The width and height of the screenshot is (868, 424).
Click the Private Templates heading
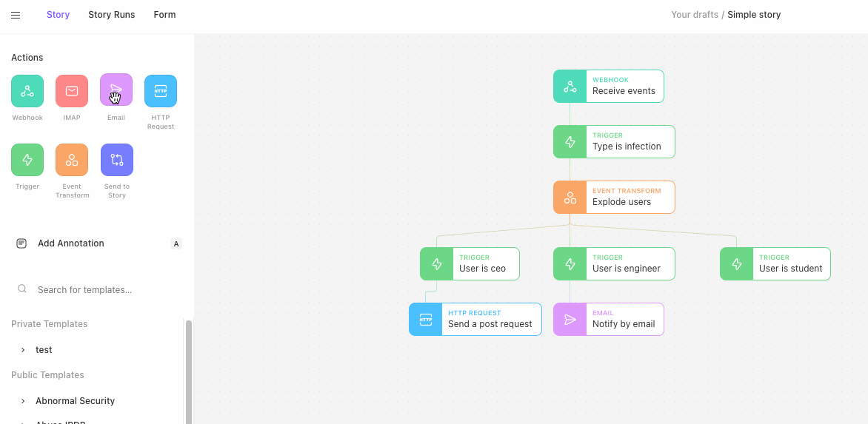[x=50, y=324]
